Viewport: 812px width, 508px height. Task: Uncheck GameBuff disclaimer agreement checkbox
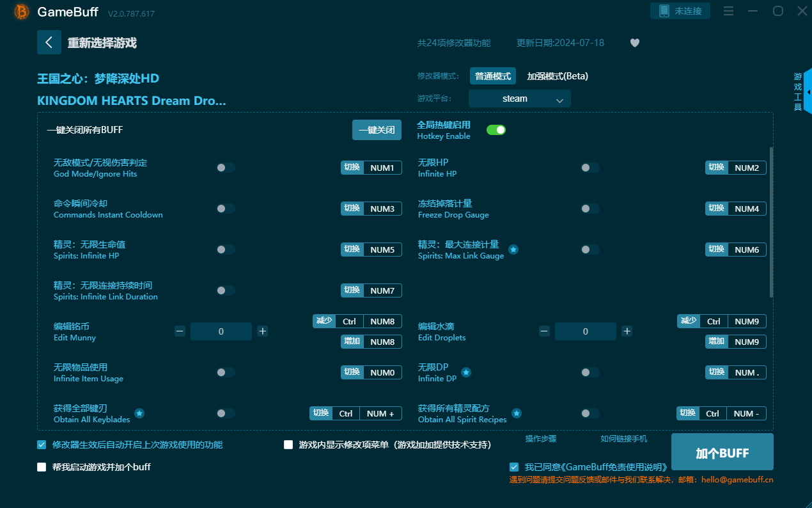[514, 467]
